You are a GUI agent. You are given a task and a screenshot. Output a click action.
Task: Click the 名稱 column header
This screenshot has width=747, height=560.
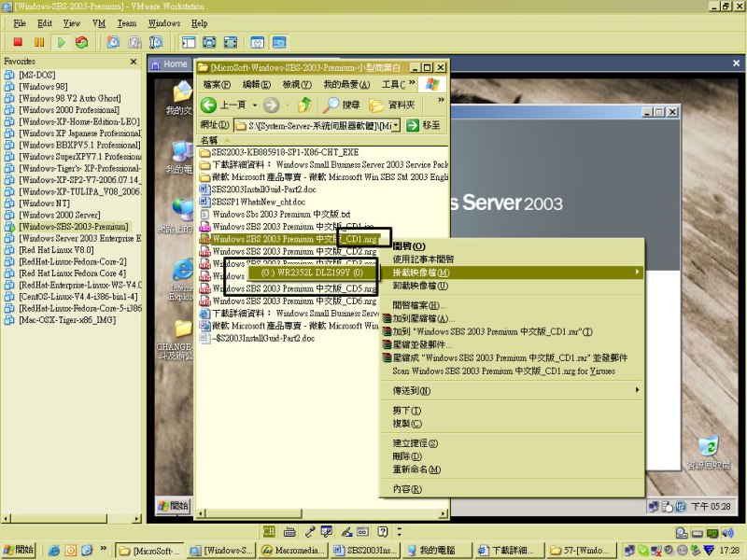209,140
